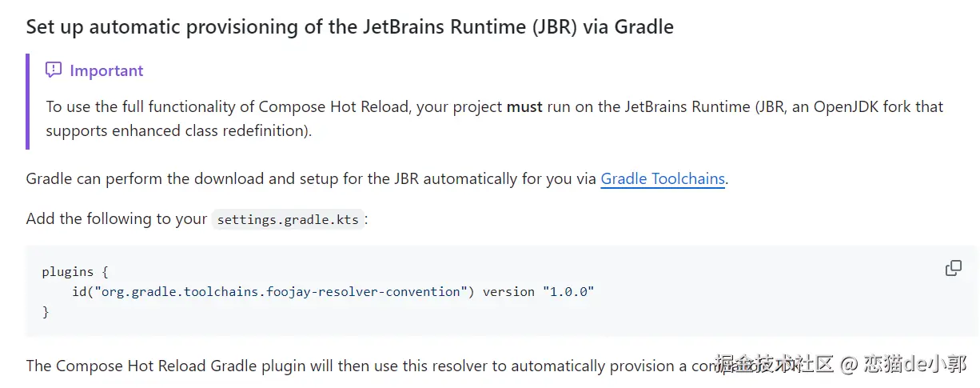
Task: Click the 'Add the following to your' text
Action: click(x=116, y=219)
